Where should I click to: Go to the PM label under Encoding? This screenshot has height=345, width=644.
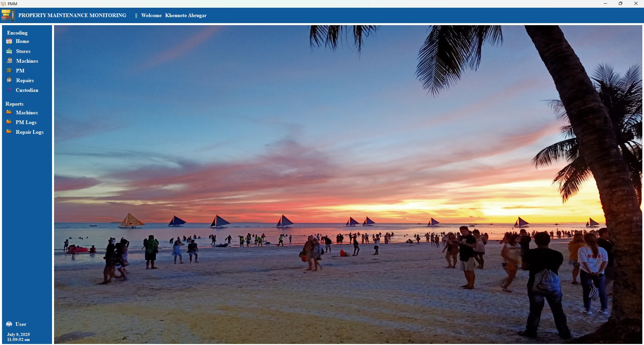point(20,71)
